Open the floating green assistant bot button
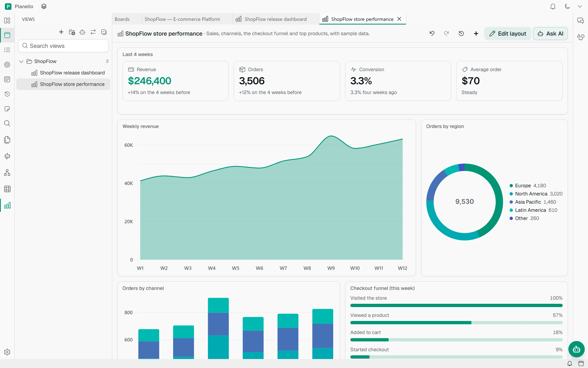 (x=576, y=349)
